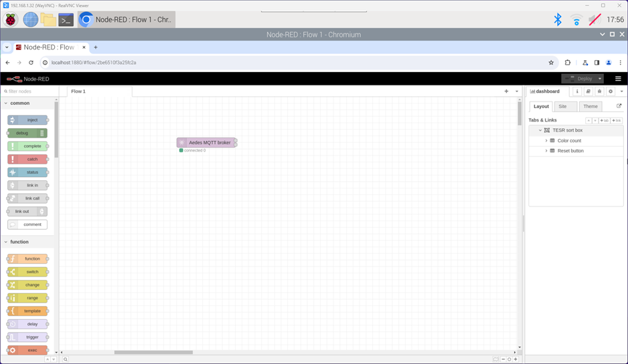The image size is (628, 364).
Task: Open configuration nodes gear icon in sidebar
Action: tap(611, 92)
